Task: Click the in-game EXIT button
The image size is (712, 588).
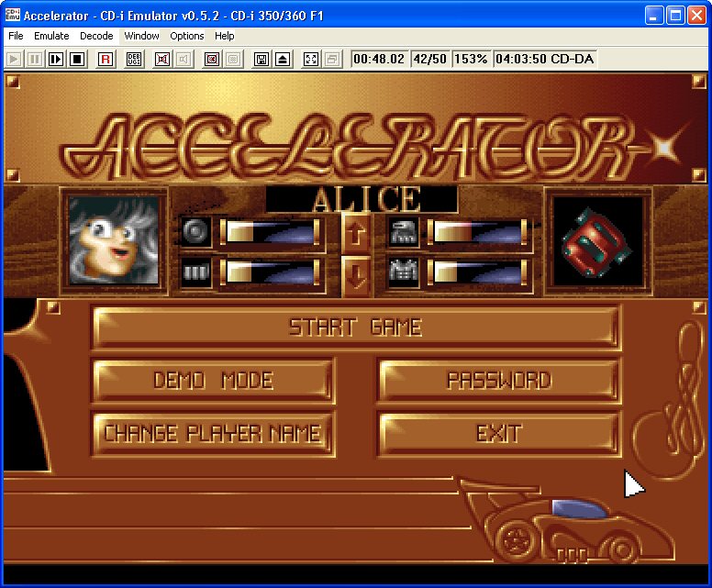Action: coord(499,434)
